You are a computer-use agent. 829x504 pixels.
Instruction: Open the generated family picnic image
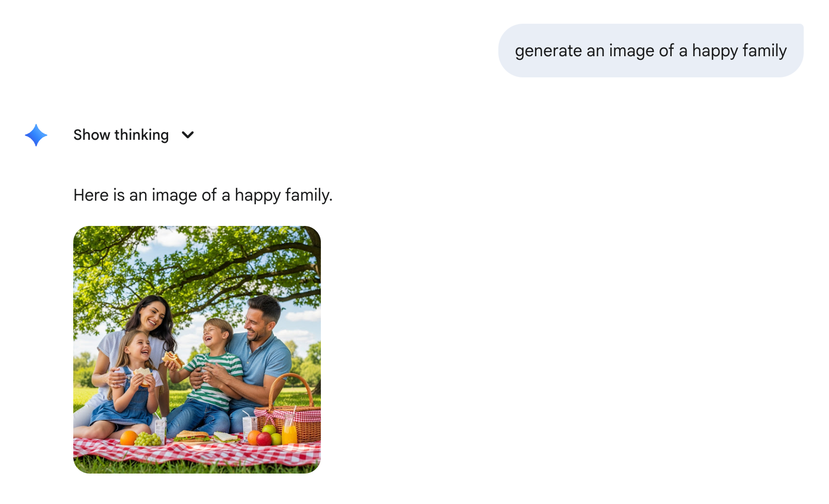click(197, 349)
